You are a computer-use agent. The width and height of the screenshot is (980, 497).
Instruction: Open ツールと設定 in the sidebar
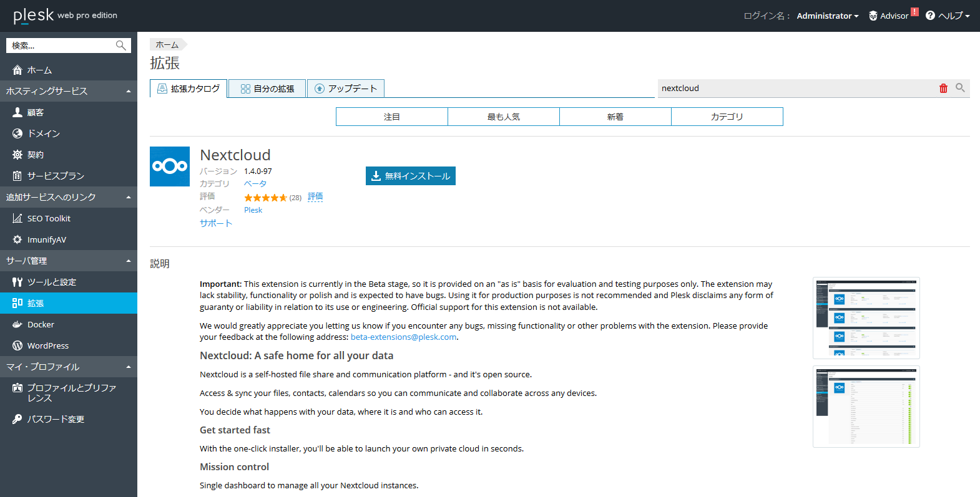51,282
